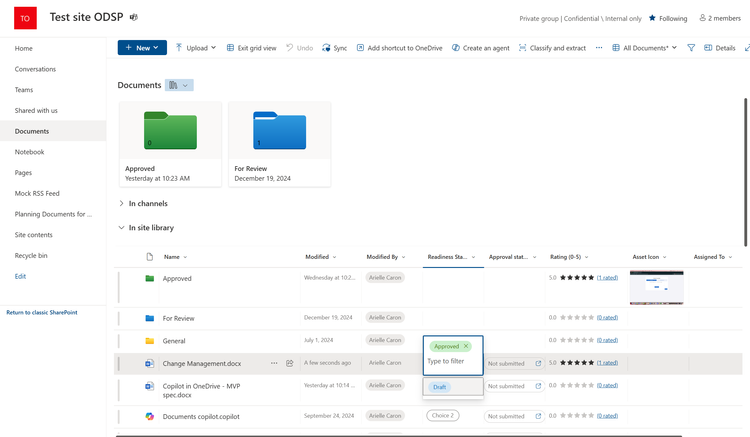The height and width of the screenshot is (437, 750).
Task: Click the Sync toolbar button
Action: (x=334, y=48)
